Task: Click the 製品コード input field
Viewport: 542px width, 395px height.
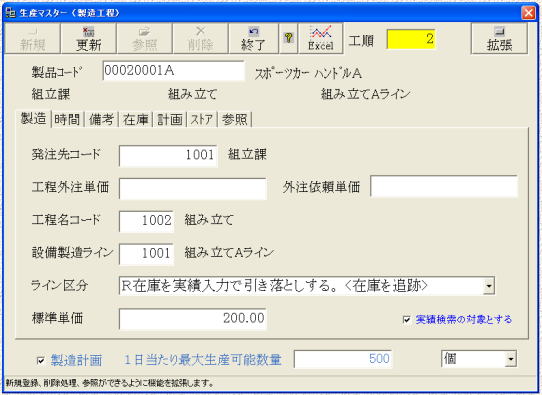Action: [x=174, y=71]
